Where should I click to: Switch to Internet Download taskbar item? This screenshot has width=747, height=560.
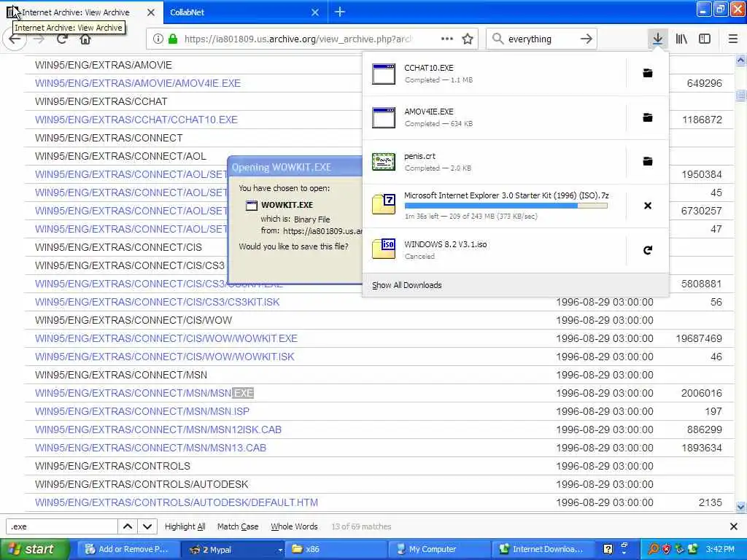click(543, 549)
